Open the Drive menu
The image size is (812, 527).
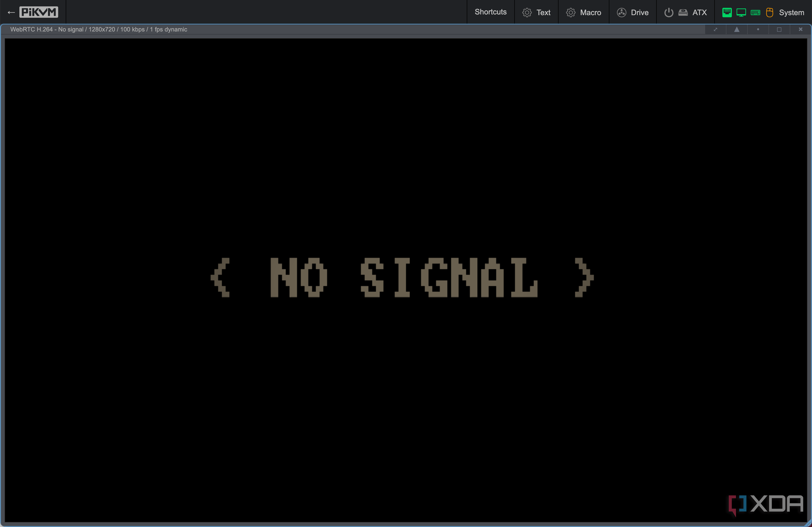click(633, 12)
